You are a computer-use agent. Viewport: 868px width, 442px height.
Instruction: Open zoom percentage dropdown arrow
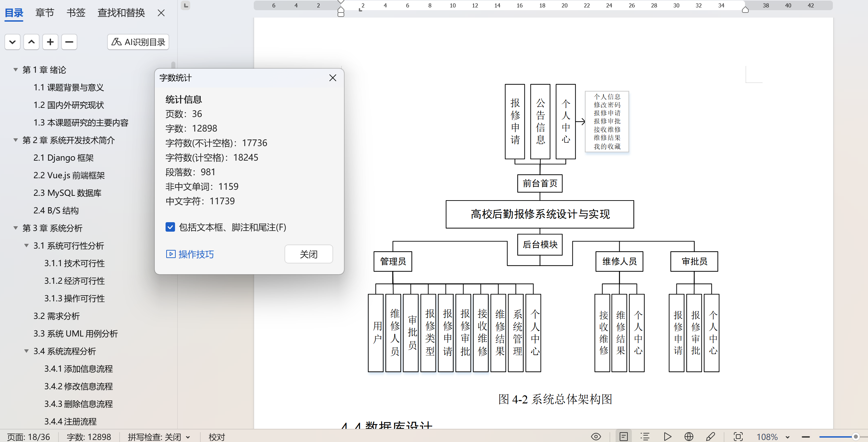point(788,437)
